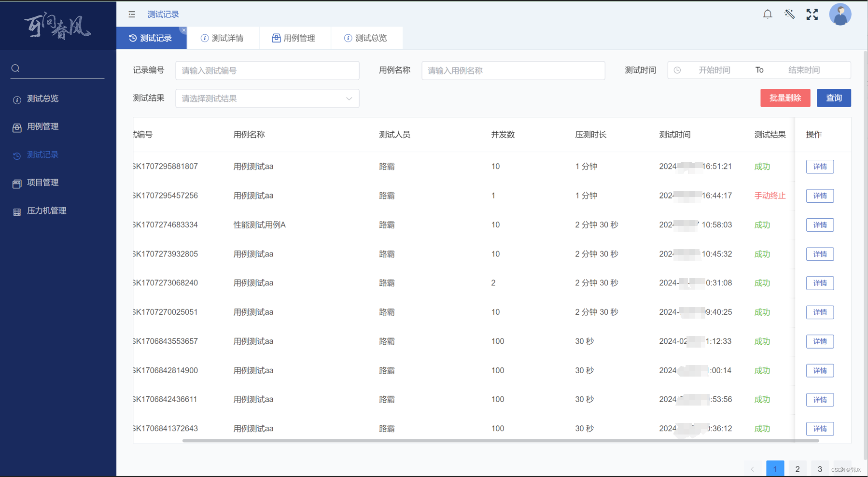Go to pagination page 3
The width and height of the screenshot is (868, 477).
coord(820,469)
